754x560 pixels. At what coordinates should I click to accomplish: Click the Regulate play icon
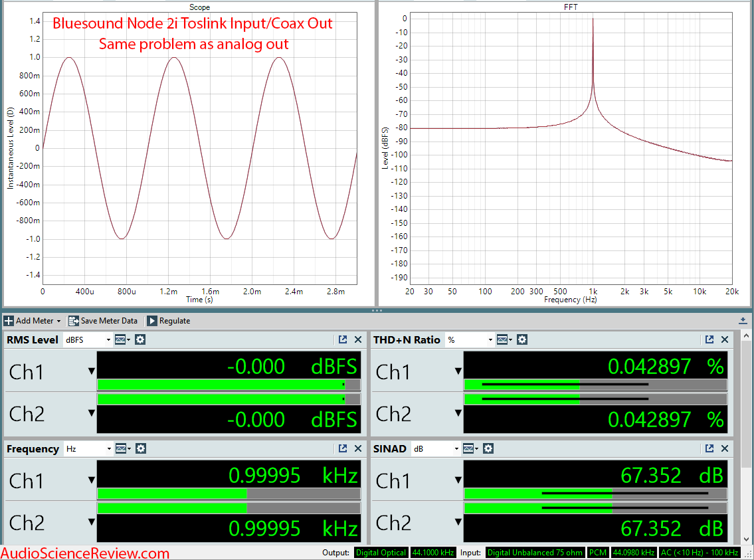tap(152, 321)
